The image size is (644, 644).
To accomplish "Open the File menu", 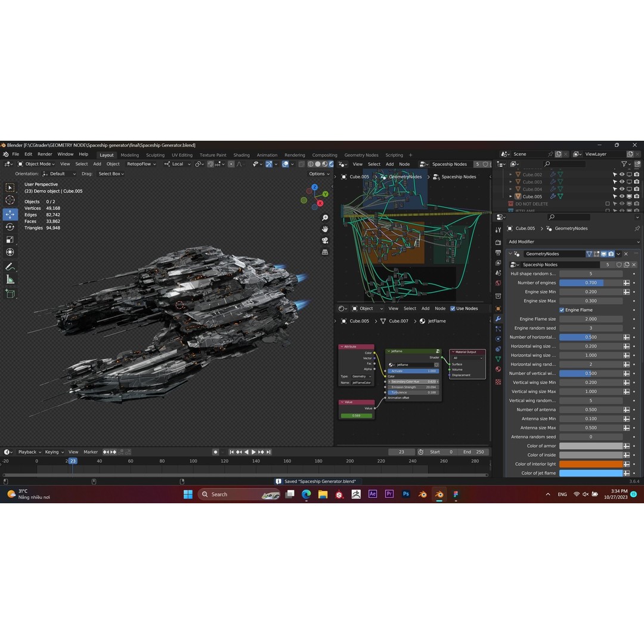I will [x=16, y=154].
